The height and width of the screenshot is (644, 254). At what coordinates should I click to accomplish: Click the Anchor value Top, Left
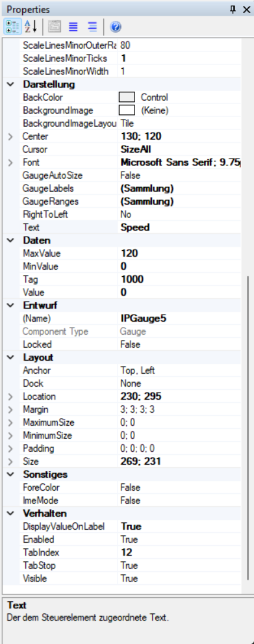pyautogui.click(x=138, y=370)
